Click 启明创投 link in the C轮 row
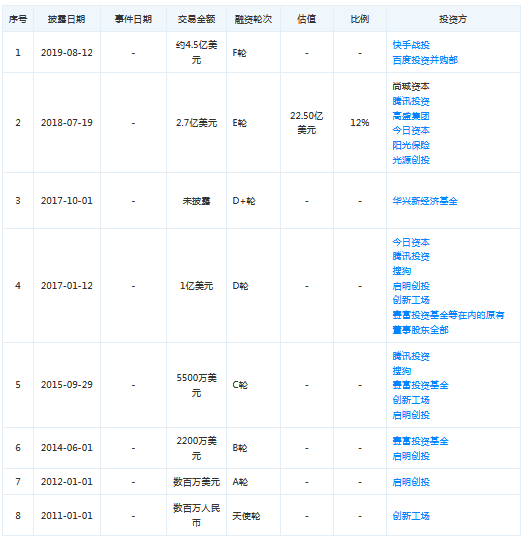The image size is (521, 536). (411, 415)
